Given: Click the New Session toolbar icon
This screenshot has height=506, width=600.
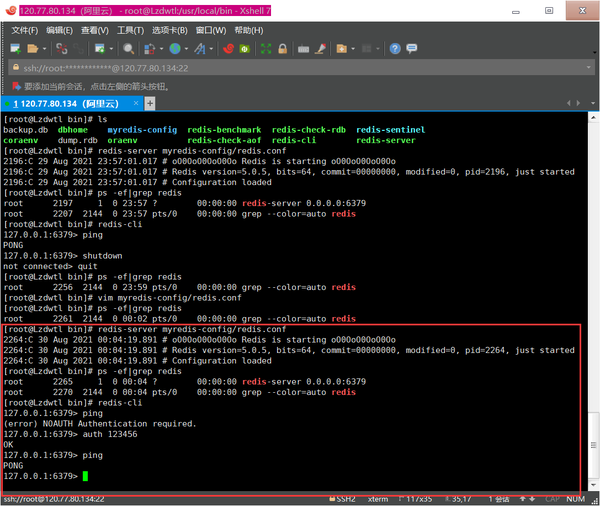Looking at the screenshot, I should point(15,48).
